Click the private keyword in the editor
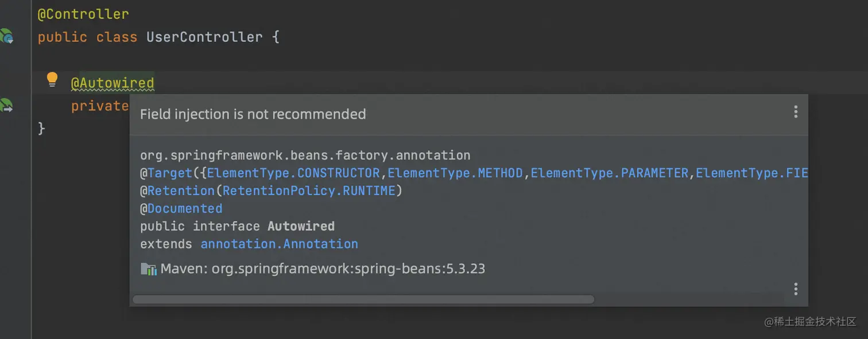The height and width of the screenshot is (339, 868). pyautogui.click(x=99, y=106)
